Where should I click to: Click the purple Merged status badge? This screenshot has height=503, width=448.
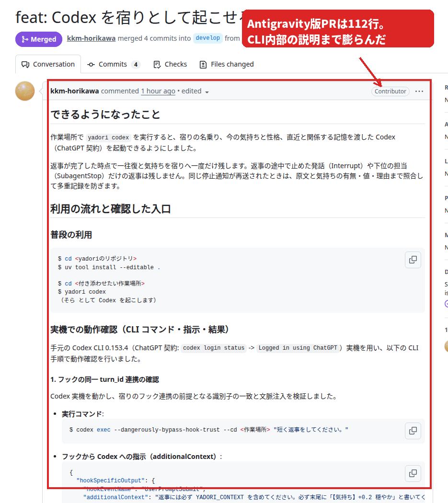pyautogui.click(x=39, y=39)
